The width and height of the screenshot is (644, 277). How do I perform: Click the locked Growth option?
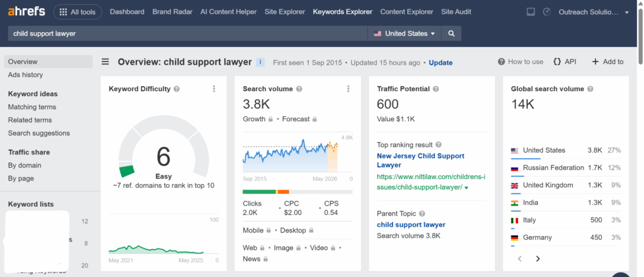tap(258, 119)
